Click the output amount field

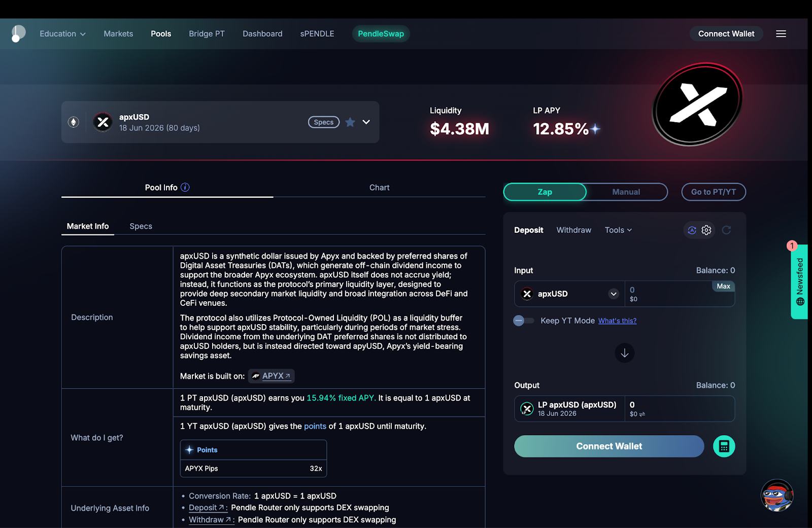(680, 409)
